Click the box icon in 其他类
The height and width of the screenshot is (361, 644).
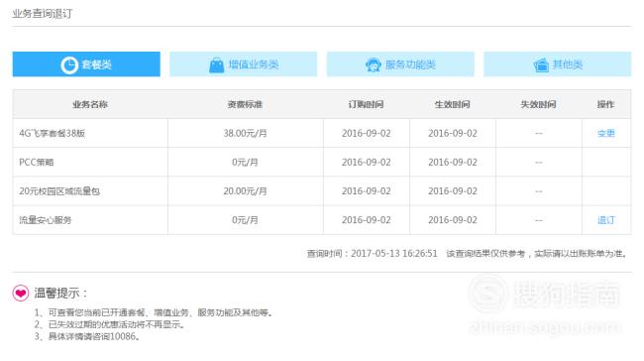pos(541,65)
